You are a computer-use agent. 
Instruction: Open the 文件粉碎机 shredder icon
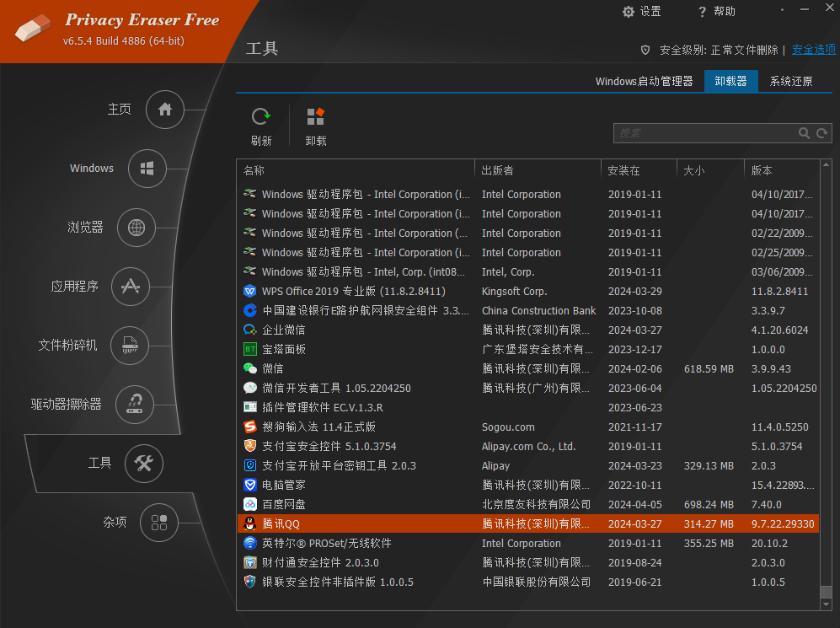[x=130, y=346]
